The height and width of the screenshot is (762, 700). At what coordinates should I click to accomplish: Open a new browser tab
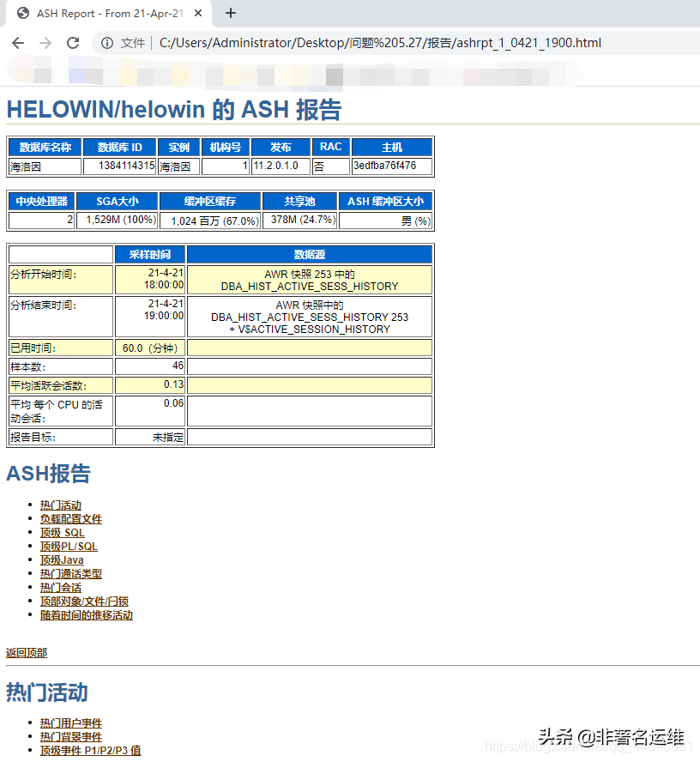[230, 13]
